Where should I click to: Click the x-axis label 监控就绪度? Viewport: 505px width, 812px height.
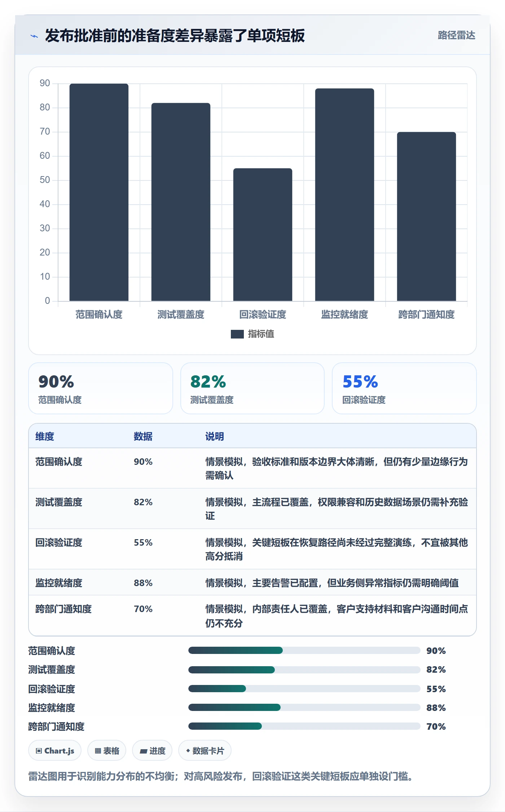coord(344,314)
